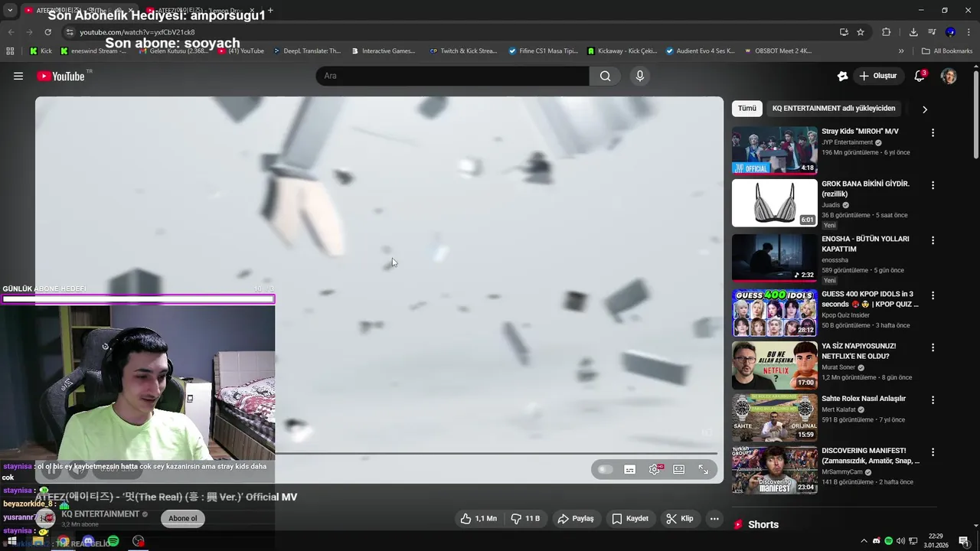980x551 pixels.
Task: Open the Kick bookmark
Action: click(41, 51)
